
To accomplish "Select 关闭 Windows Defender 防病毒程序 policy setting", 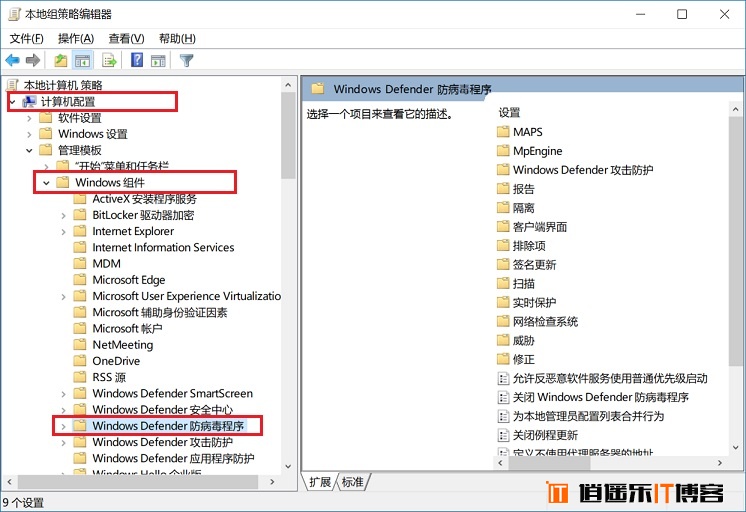I will pos(593,397).
